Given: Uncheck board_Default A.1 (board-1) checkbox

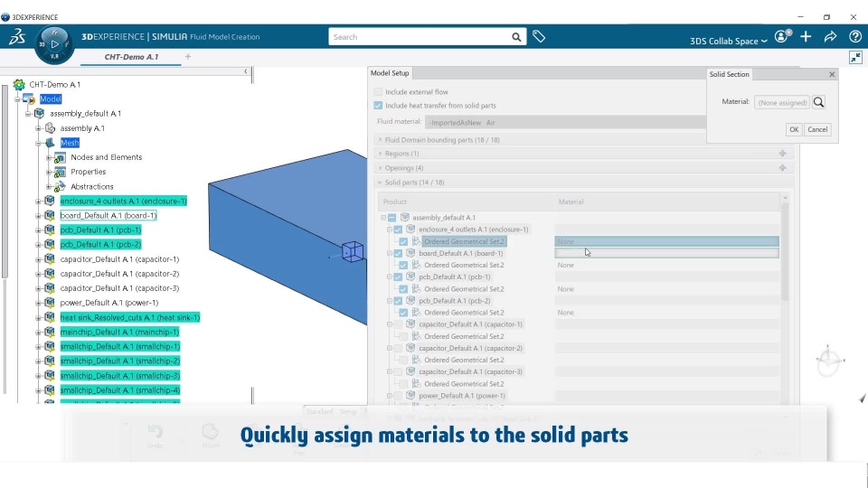Looking at the screenshot, I should (398, 253).
